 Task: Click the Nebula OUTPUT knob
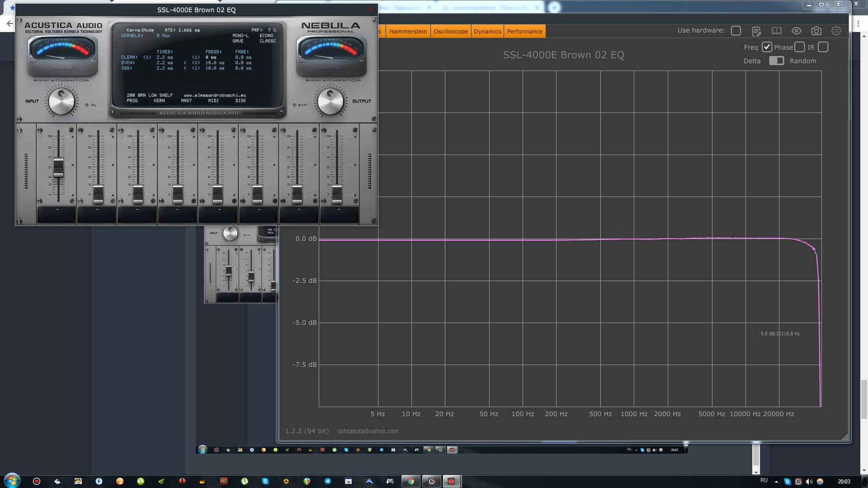(x=331, y=101)
